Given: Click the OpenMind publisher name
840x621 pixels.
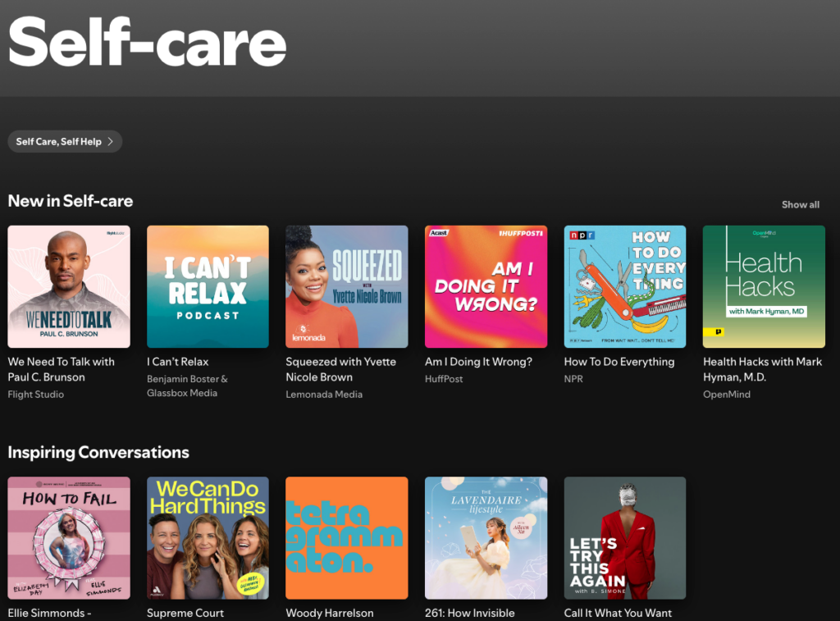Looking at the screenshot, I should click(727, 395).
